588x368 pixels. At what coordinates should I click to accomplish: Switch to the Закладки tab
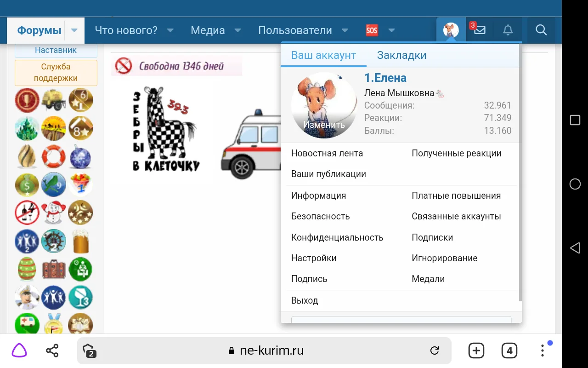(x=401, y=55)
